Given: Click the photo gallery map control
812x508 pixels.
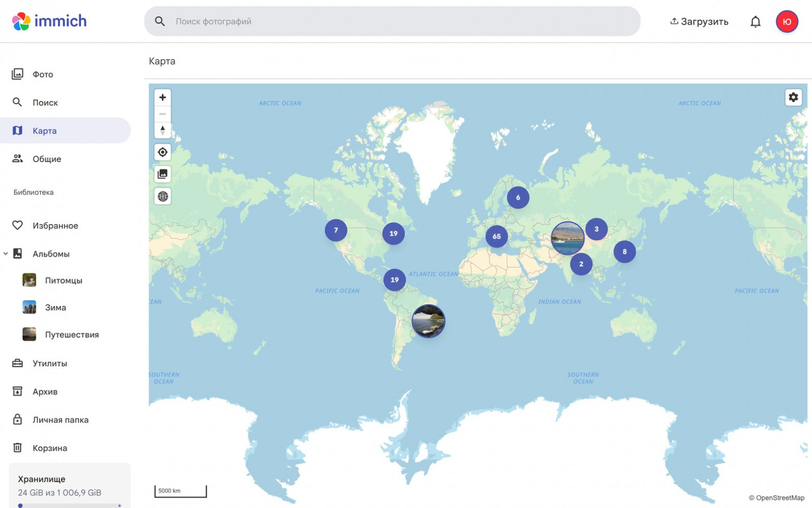Looking at the screenshot, I should point(163,174).
